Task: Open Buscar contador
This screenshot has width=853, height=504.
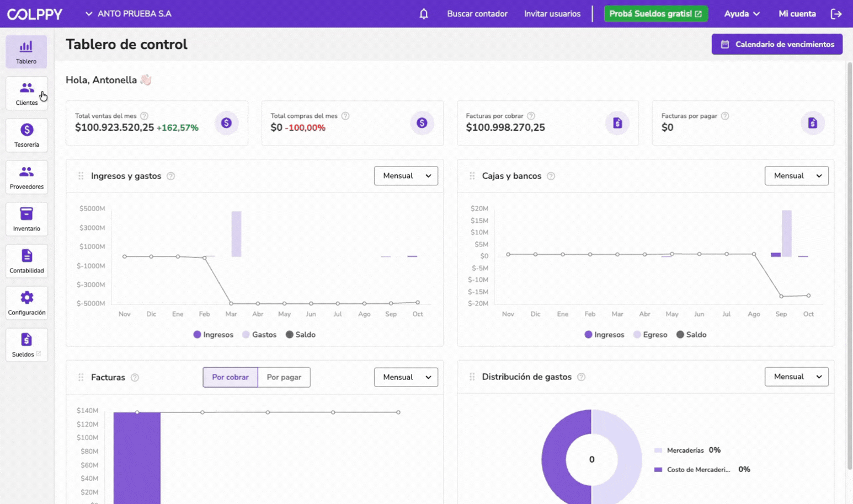Action: coord(477,14)
